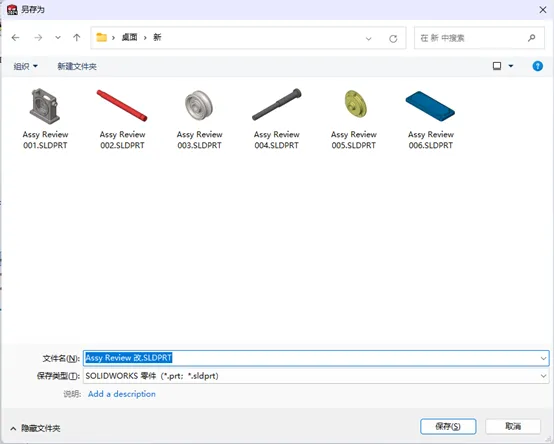Click the forward navigation arrow
The width and height of the screenshot is (554, 444).
[38, 37]
